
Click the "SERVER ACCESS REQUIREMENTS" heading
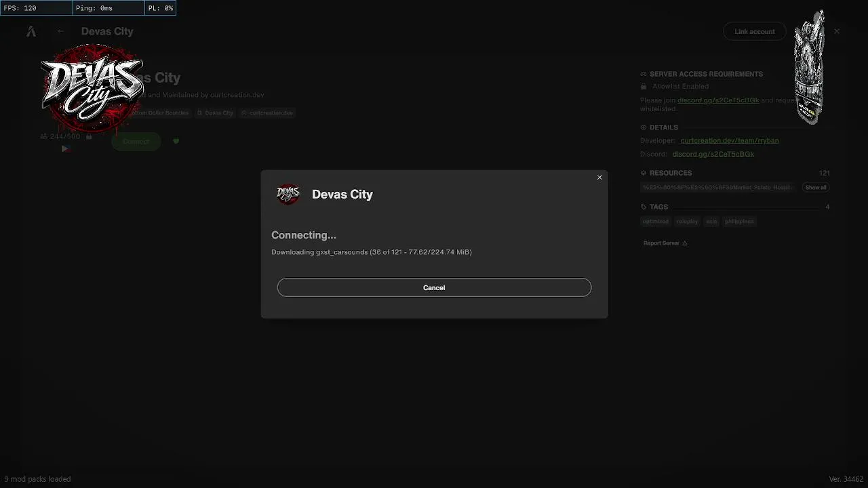[706, 74]
